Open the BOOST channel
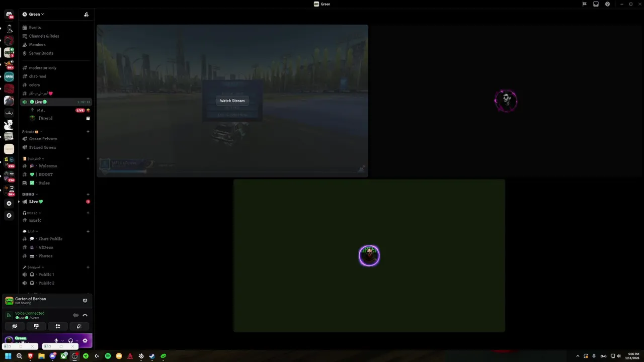The height and width of the screenshot is (362, 644). (x=56, y=174)
